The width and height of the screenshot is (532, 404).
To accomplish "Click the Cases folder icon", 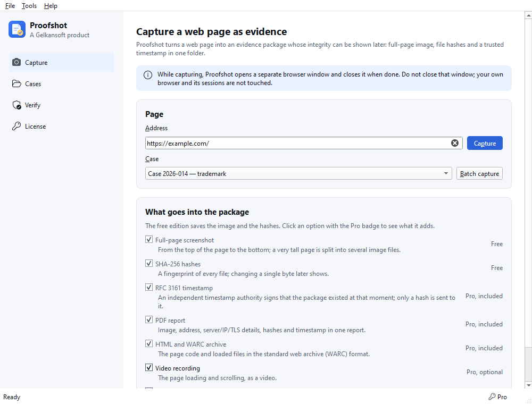I will pos(16,83).
